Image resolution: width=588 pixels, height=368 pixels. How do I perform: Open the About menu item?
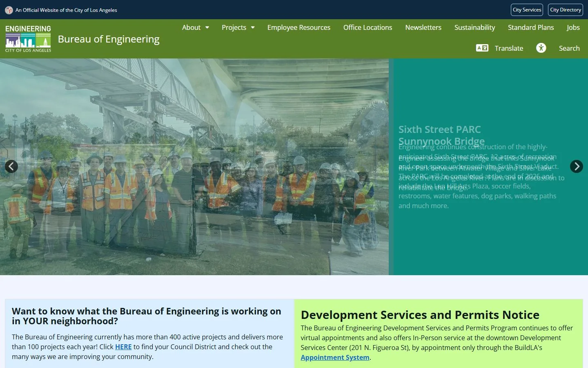[191, 27]
